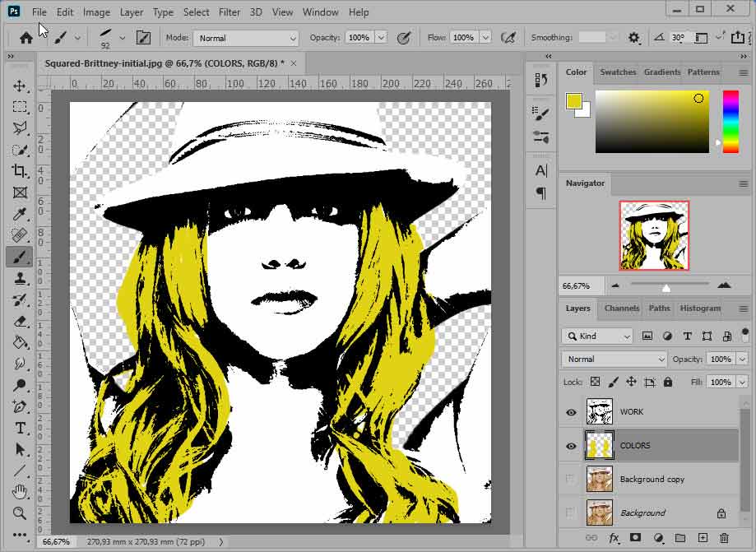The image size is (756, 552).
Task: Switch to the Histogram tab
Action: coord(700,308)
